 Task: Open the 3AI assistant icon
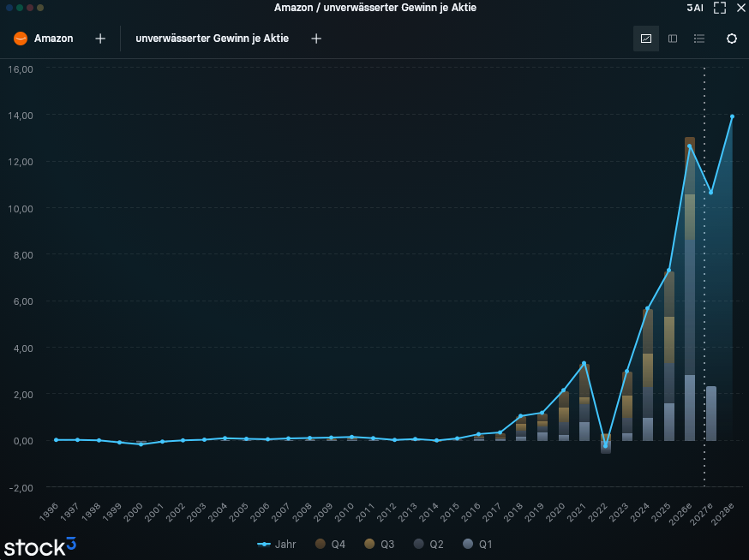point(694,8)
